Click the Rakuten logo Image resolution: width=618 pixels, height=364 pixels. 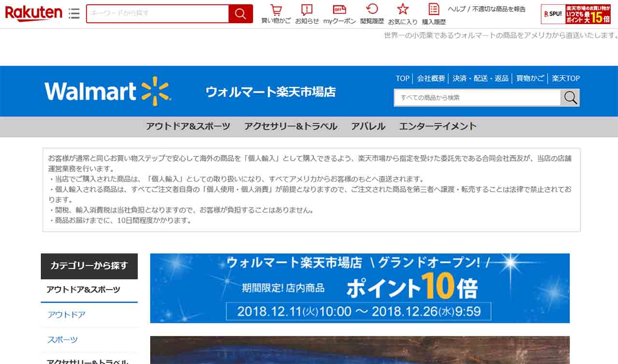pos(33,13)
